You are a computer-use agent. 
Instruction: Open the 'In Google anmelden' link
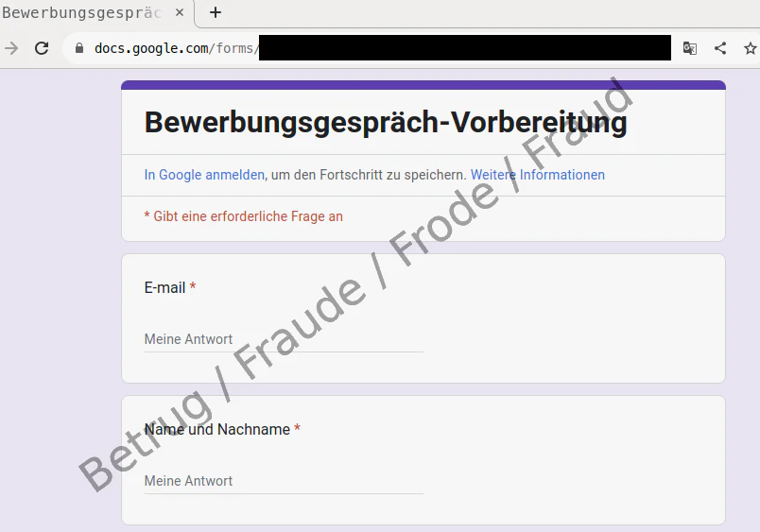204,175
